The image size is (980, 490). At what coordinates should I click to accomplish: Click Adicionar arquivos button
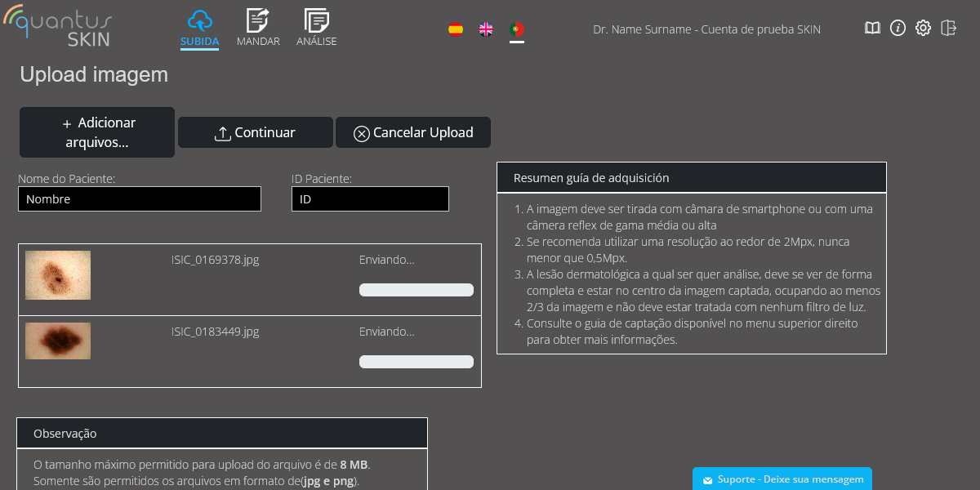tap(97, 132)
